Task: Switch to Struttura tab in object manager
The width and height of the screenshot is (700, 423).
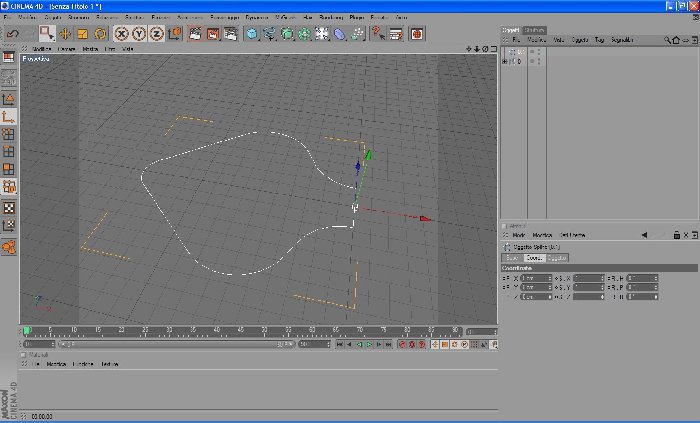Action: click(534, 30)
